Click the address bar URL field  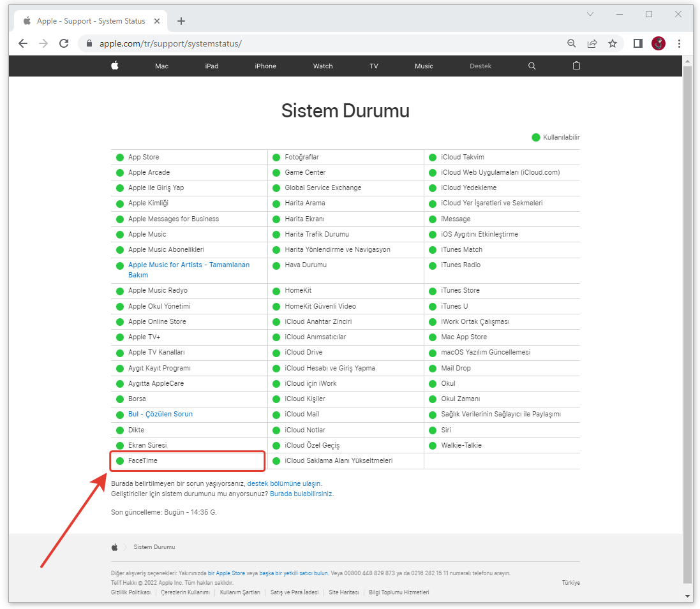click(319, 43)
